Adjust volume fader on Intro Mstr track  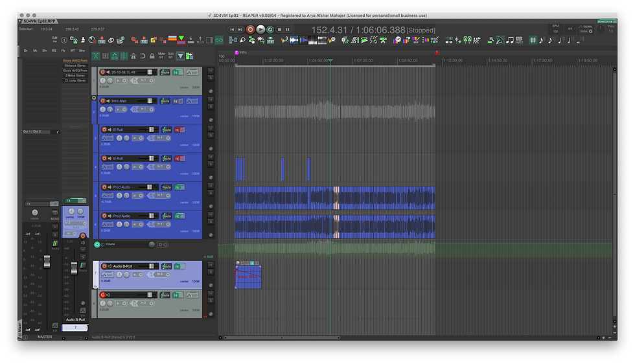(150, 101)
